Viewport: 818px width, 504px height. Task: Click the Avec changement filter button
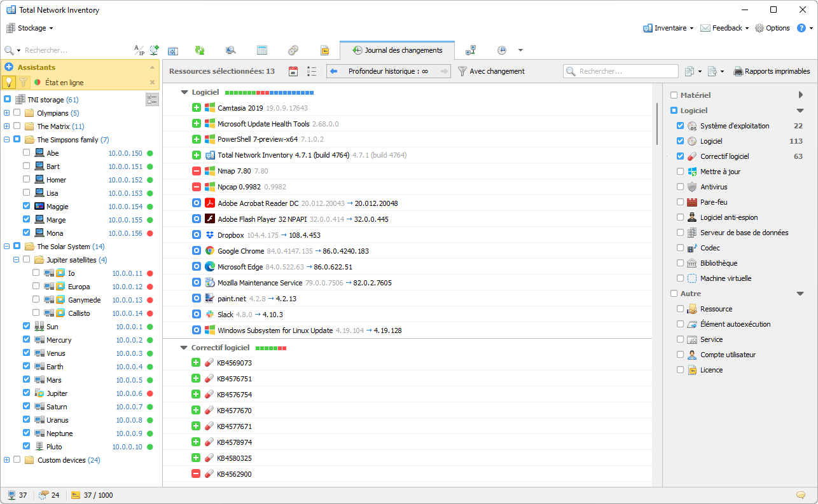click(491, 71)
